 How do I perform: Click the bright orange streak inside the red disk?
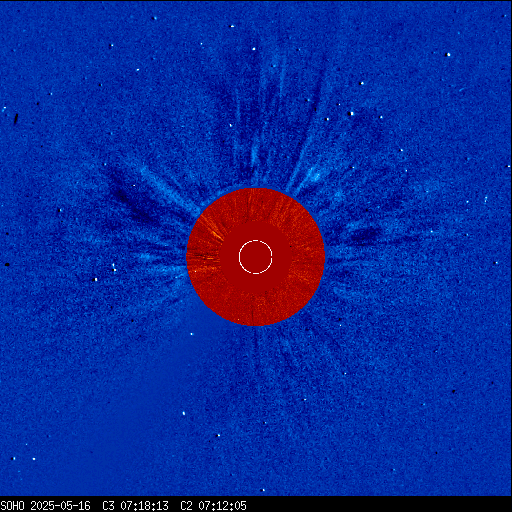pos(215,232)
